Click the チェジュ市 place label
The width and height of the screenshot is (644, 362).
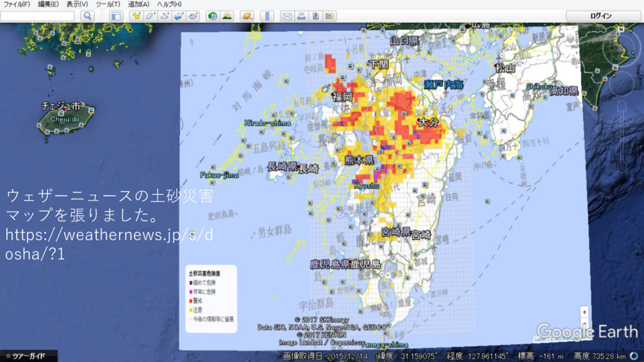[x=61, y=106]
